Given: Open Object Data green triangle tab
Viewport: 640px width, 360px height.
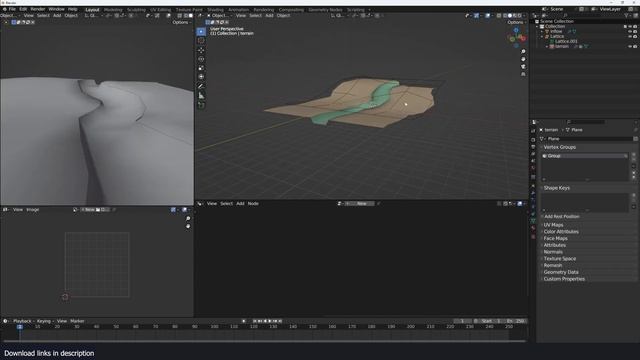Looking at the screenshot, I should (533, 221).
